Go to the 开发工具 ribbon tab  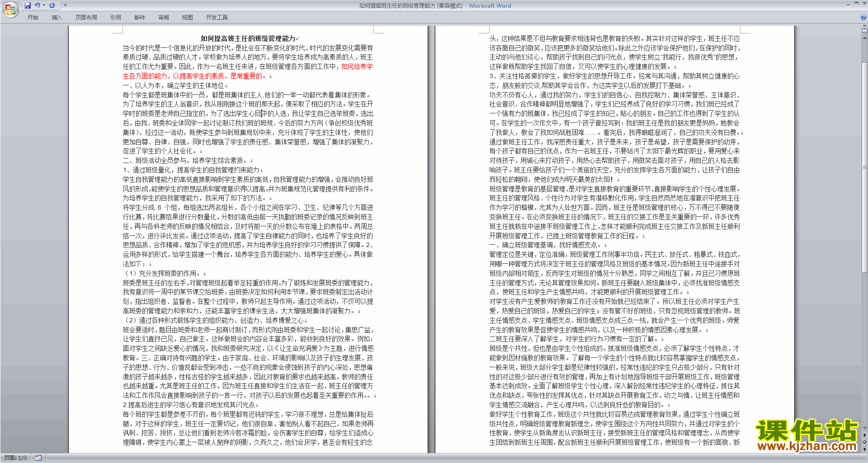217,18
